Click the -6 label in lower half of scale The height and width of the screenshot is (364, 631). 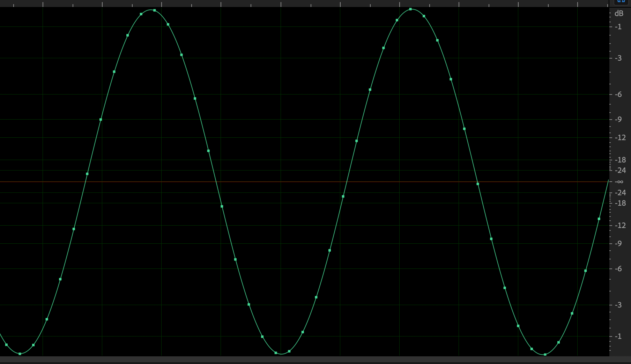618,269
